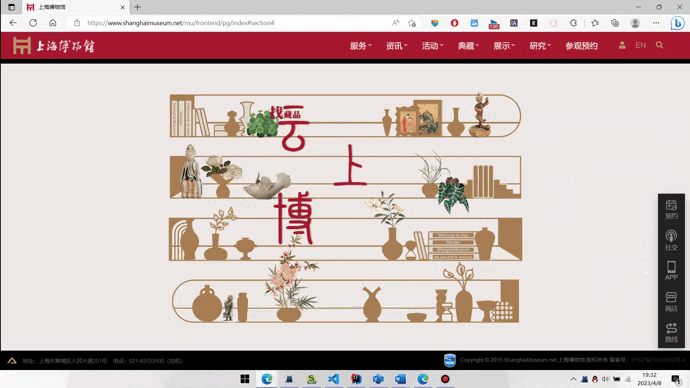Expand the 典藏 navigation menu
The height and width of the screenshot is (388, 690).
pyautogui.click(x=468, y=46)
